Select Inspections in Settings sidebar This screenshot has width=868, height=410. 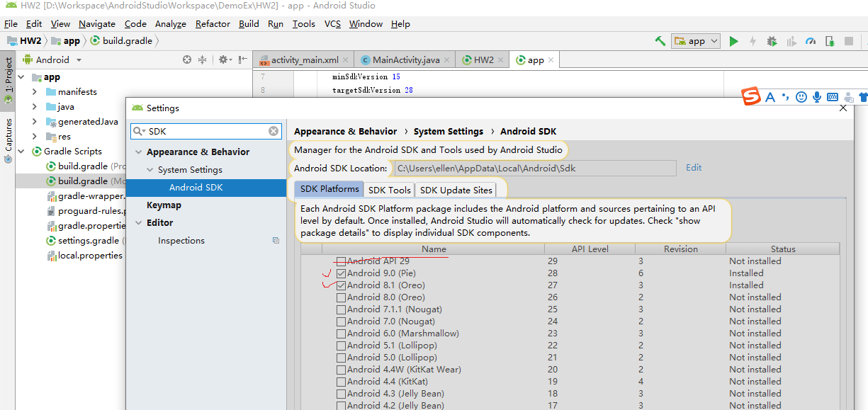click(x=181, y=241)
